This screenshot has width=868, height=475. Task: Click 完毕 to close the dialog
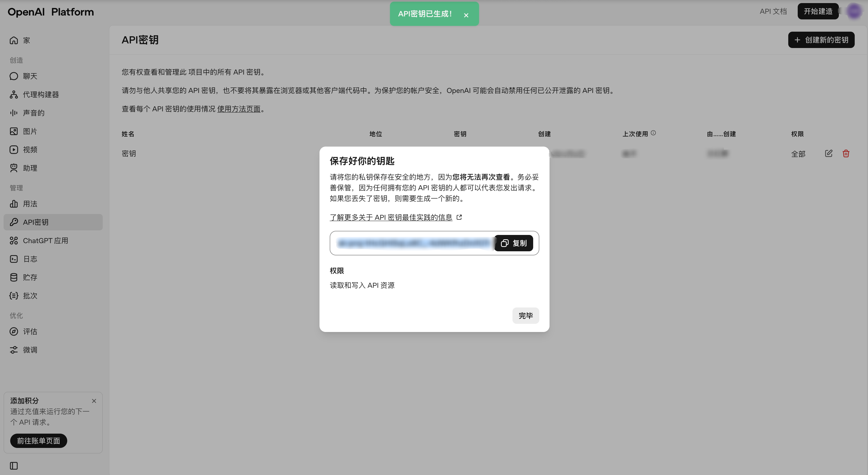pyautogui.click(x=525, y=315)
